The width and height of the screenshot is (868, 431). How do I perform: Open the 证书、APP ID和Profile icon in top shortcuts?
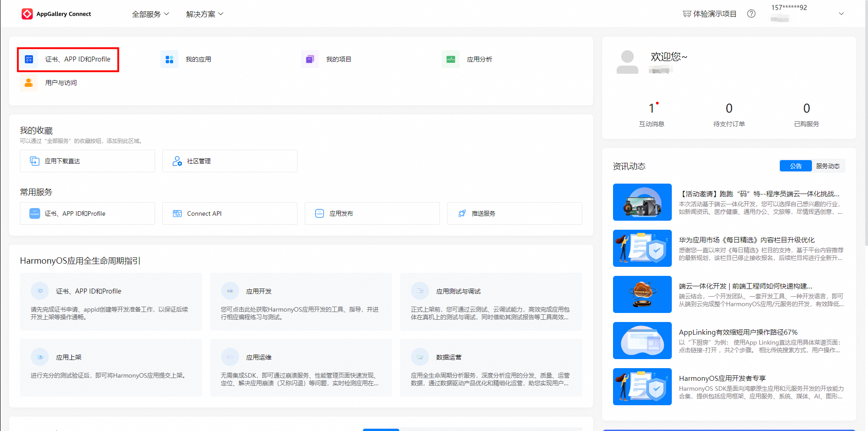coord(29,59)
